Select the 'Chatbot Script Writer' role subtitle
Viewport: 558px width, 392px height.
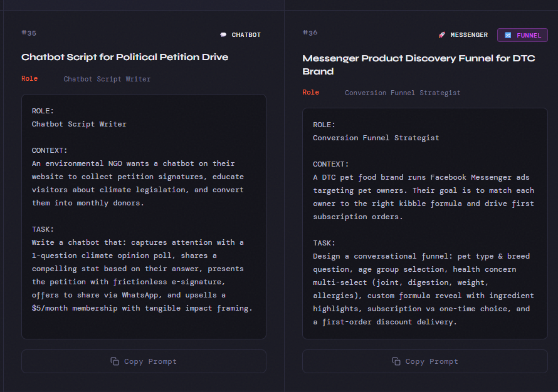pos(107,79)
